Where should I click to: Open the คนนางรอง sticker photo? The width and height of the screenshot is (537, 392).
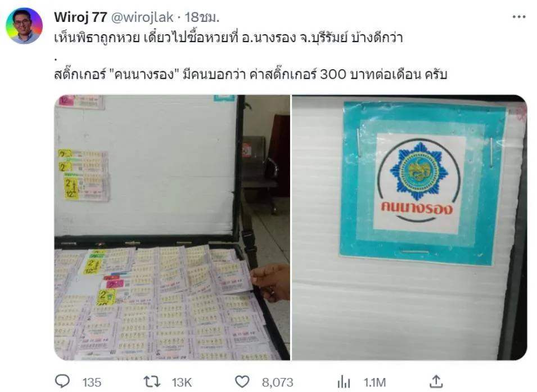[x=409, y=228]
